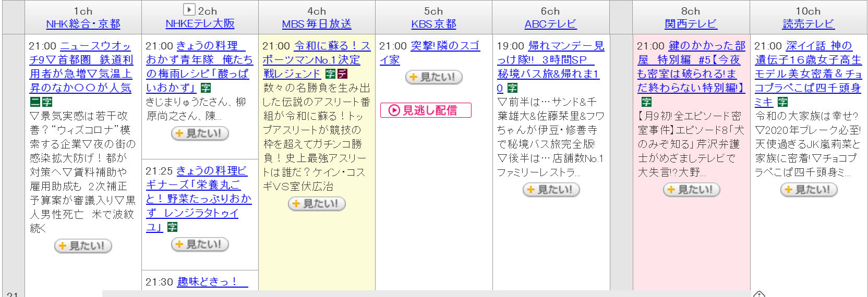This screenshot has height=297, width=868.
Task: Open the きょうの料理 おかず青年隊 program link
Action: pos(199,67)
